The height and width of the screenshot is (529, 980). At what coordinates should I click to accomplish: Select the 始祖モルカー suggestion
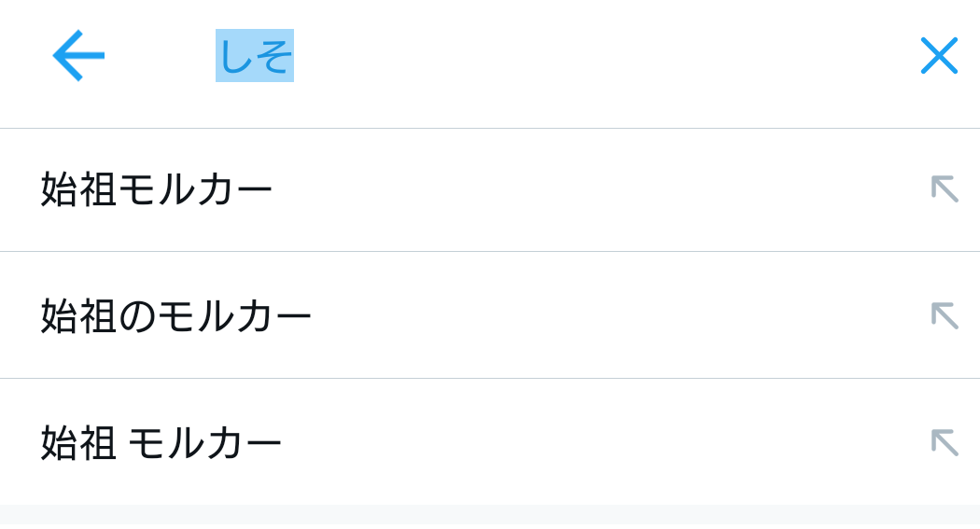click(157, 189)
